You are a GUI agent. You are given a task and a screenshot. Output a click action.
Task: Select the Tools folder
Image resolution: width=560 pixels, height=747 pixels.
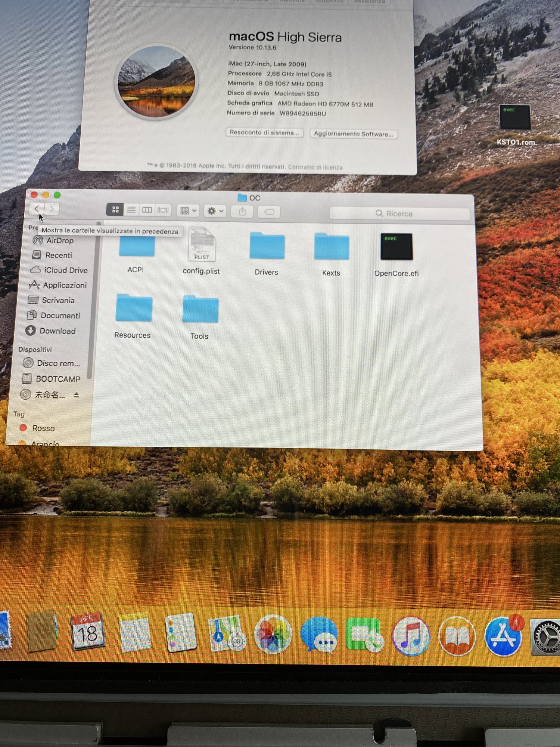[x=200, y=317]
